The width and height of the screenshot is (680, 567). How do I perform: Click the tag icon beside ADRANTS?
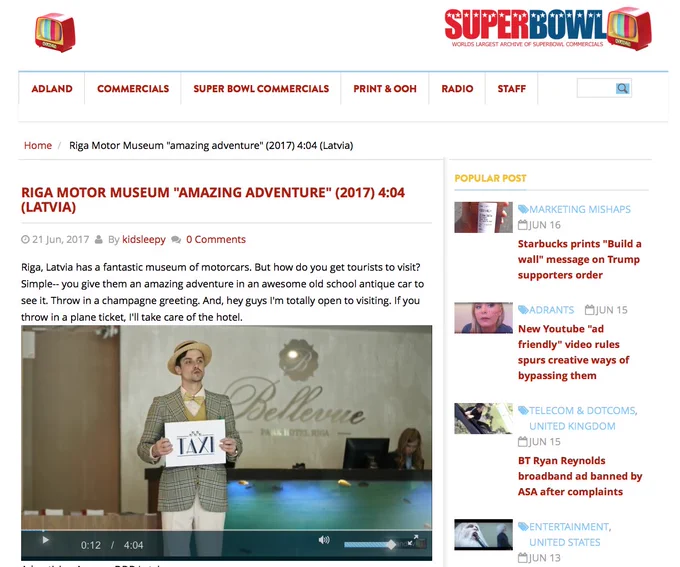pos(523,310)
